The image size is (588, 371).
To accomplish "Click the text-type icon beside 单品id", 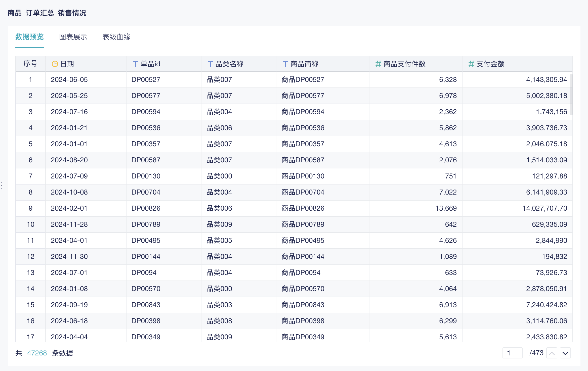I will pyautogui.click(x=135, y=64).
